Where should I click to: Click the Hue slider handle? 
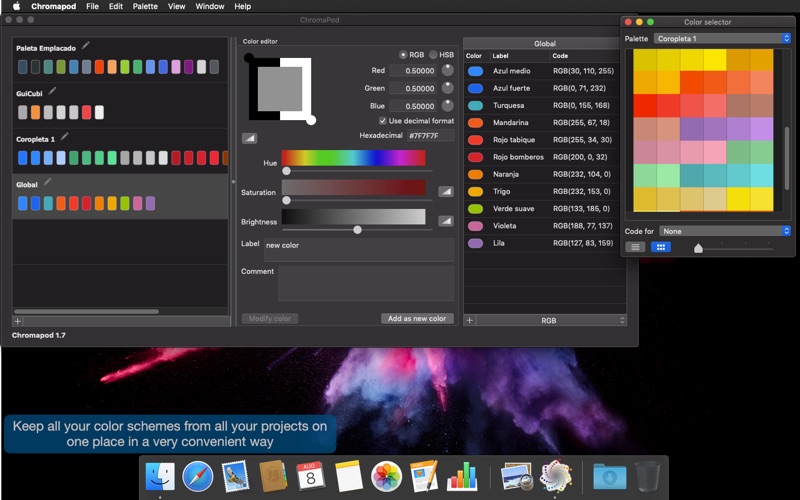pyautogui.click(x=286, y=171)
